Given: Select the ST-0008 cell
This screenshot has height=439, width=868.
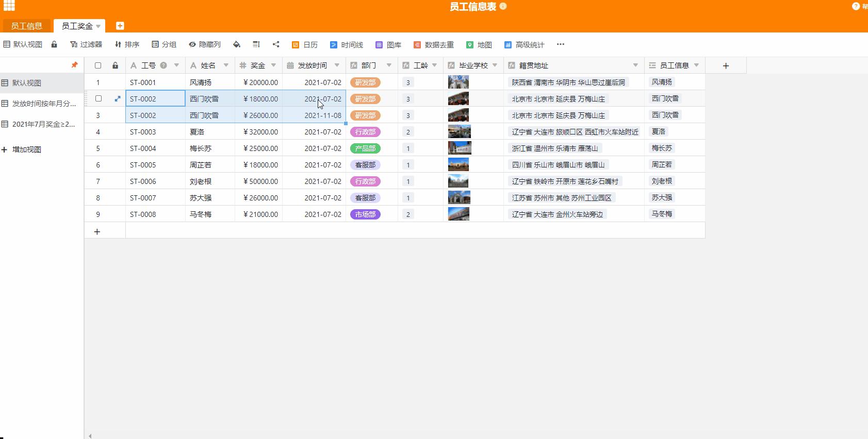Looking at the screenshot, I should pyautogui.click(x=155, y=214).
